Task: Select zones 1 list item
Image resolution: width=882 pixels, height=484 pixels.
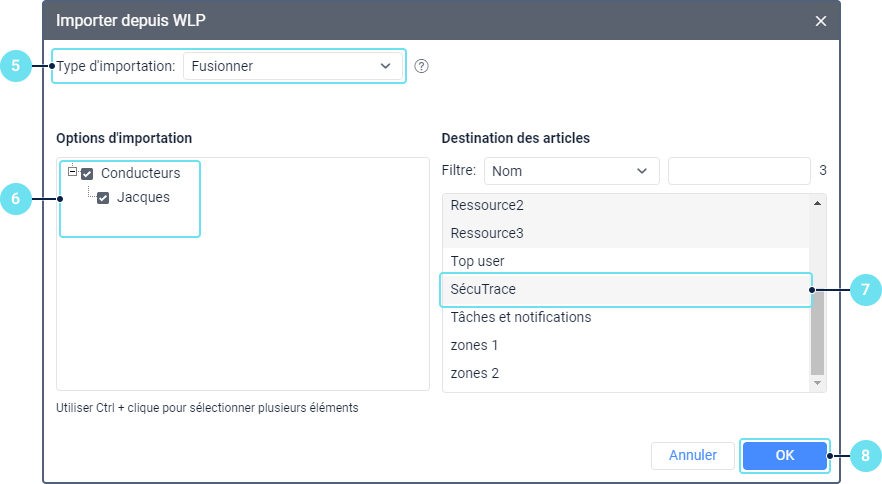Action: 474,345
